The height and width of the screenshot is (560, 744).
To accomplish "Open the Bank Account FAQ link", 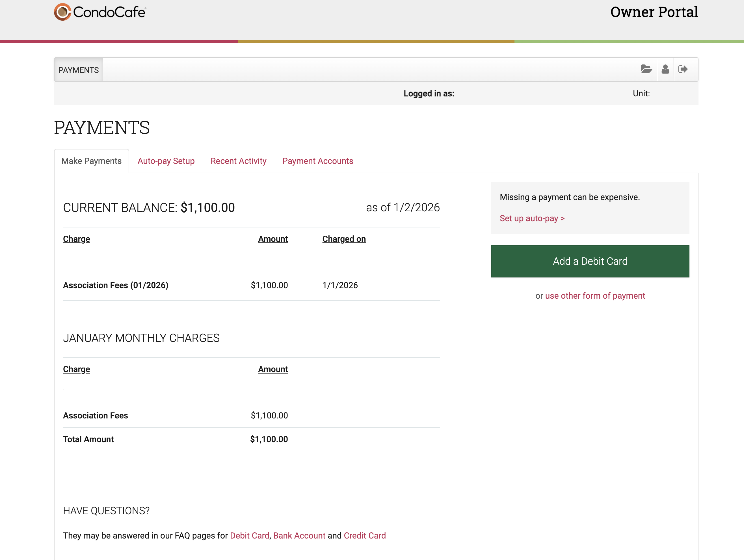I will (x=299, y=535).
